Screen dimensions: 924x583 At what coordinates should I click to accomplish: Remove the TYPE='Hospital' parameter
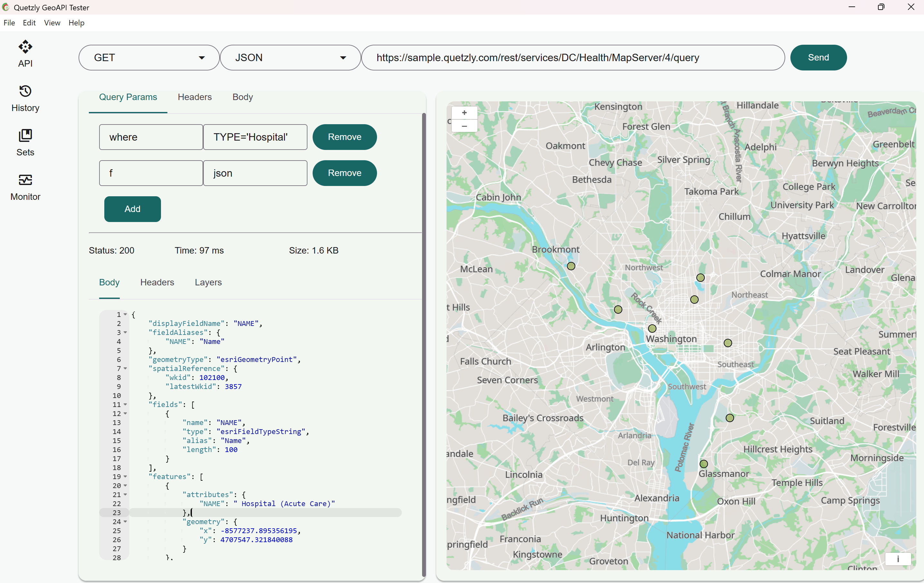(344, 137)
